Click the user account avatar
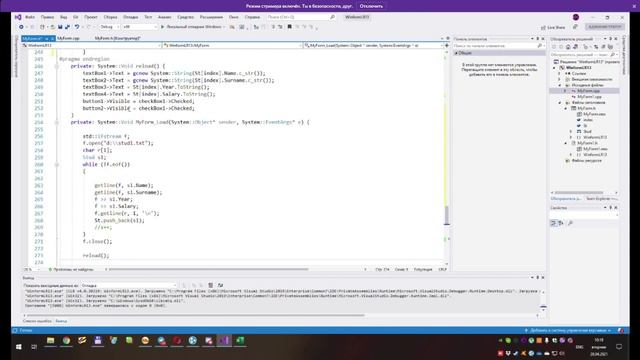This screenshot has height=360, width=640. point(576,17)
